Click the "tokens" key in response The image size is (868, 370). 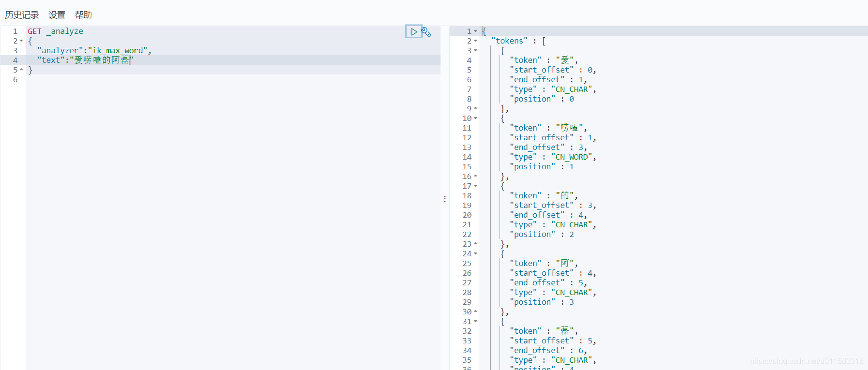pyautogui.click(x=509, y=41)
